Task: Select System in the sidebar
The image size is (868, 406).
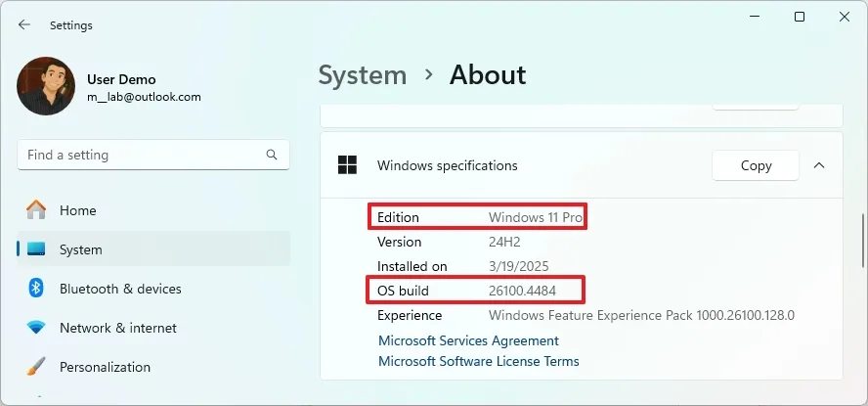Action: (x=153, y=249)
